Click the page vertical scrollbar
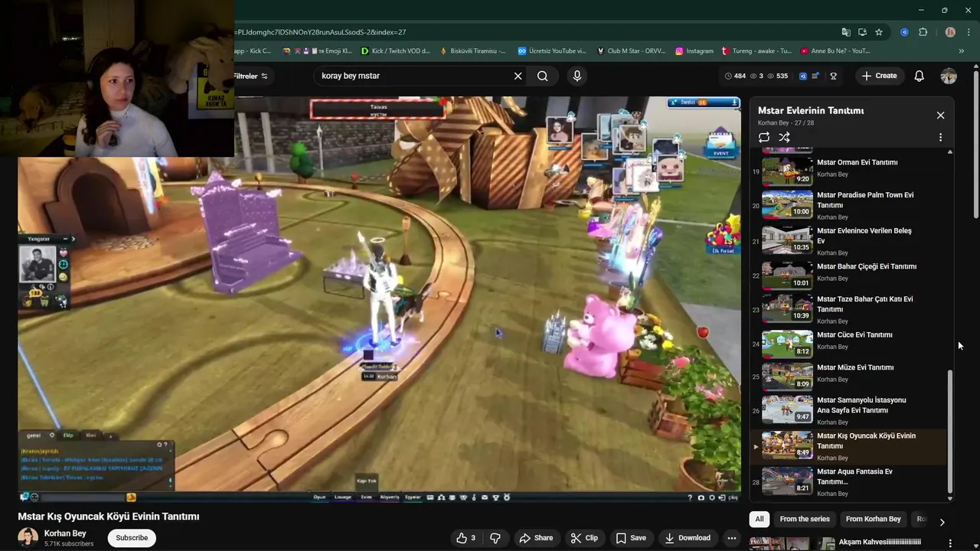This screenshot has height=551, width=980. (x=976, y=145)
